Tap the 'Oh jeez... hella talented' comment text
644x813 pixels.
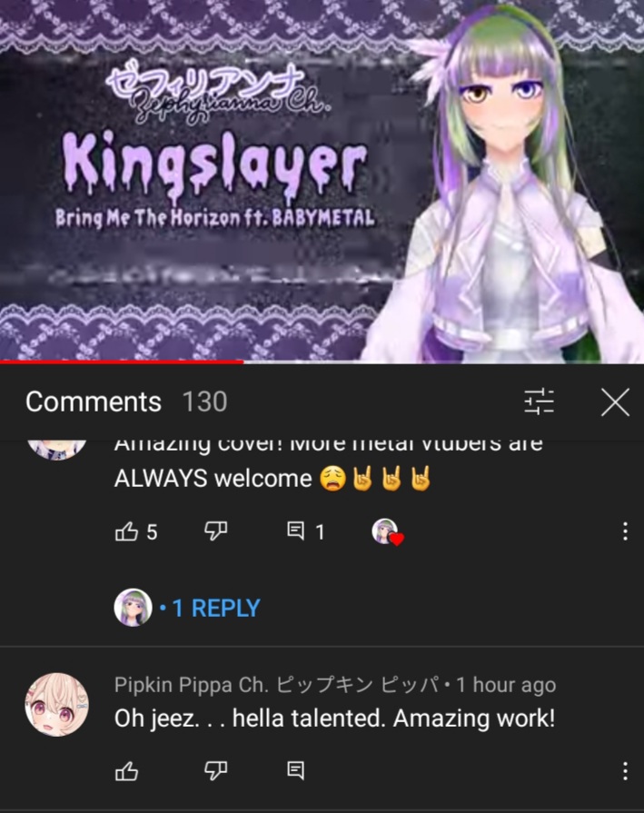tap(334, 719)
